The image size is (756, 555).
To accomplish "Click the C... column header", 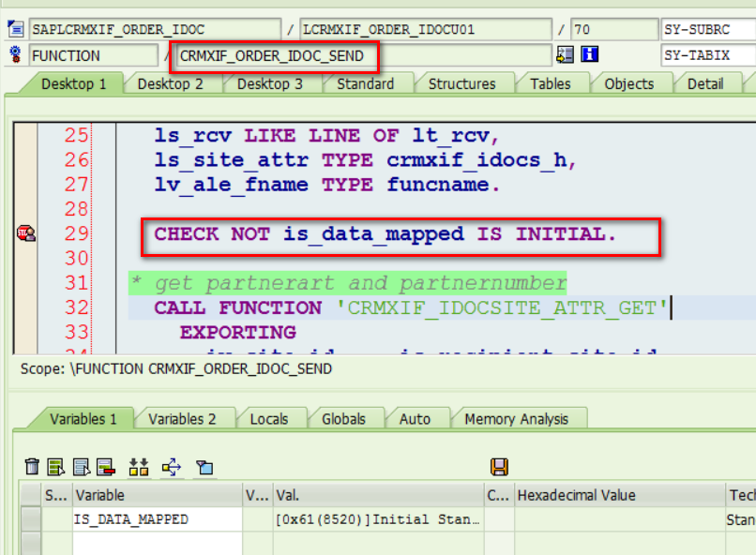I will (499, 495).
